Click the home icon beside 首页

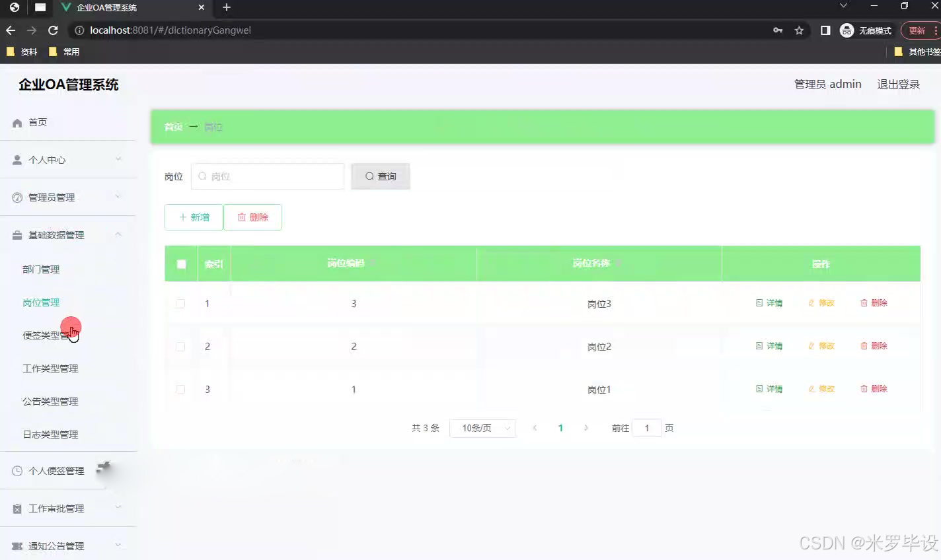(x=17, y=123)
